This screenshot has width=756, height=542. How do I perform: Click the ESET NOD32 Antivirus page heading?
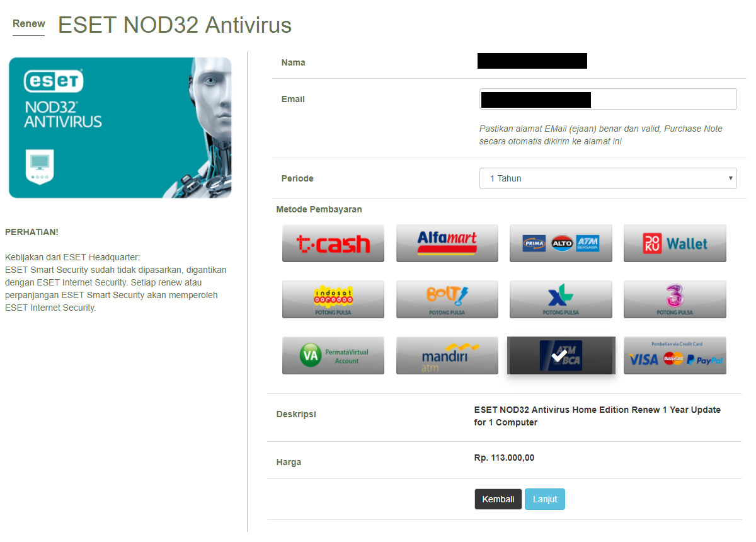pos(175,25)
